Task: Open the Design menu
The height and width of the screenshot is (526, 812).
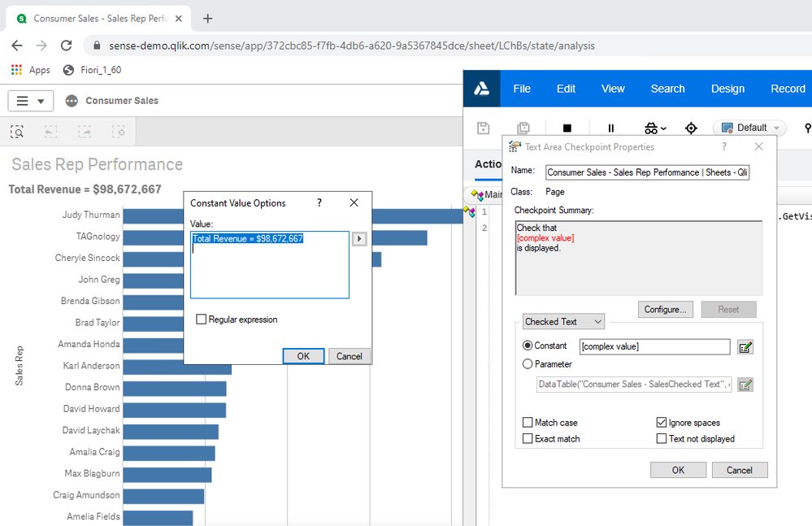Action: pos(727,89)
